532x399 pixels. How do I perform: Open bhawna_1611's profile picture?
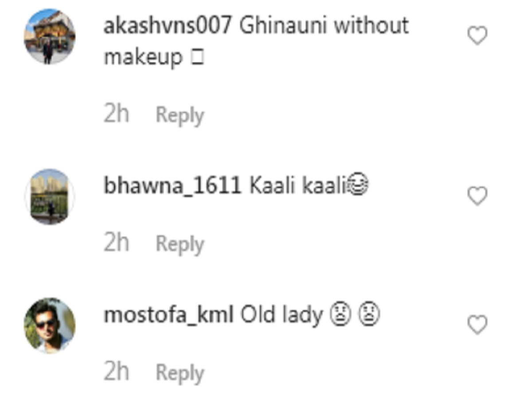49,196
